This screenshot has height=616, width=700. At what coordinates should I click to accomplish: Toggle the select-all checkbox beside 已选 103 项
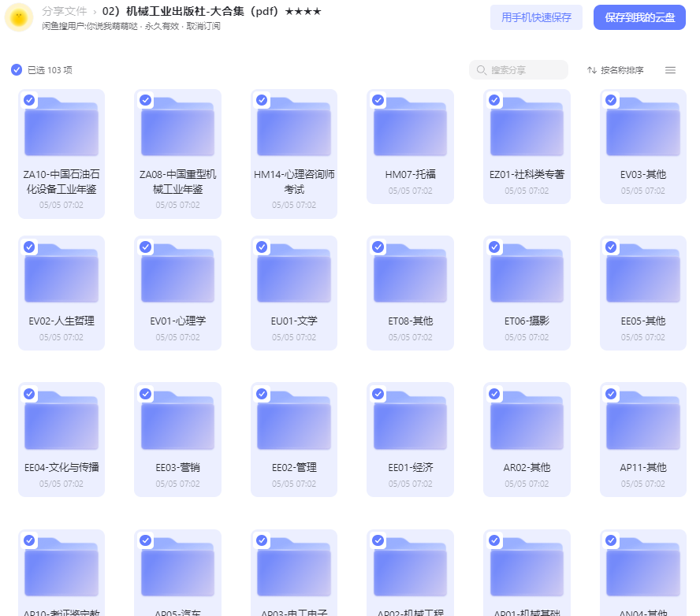point(17,70)
